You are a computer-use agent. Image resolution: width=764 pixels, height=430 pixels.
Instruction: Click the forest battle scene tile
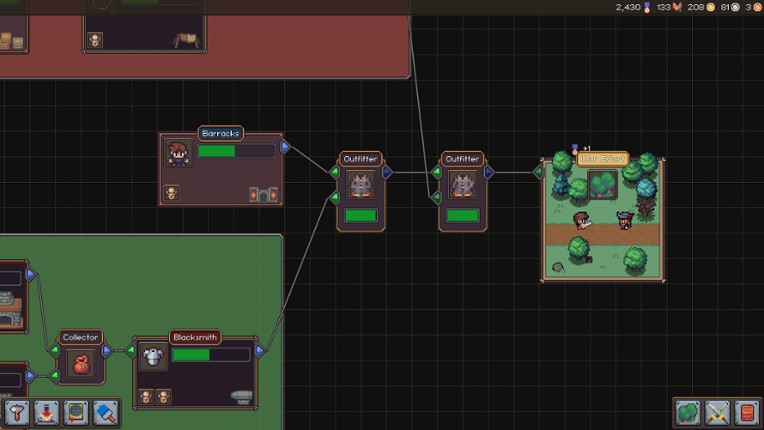coord(603,220)
